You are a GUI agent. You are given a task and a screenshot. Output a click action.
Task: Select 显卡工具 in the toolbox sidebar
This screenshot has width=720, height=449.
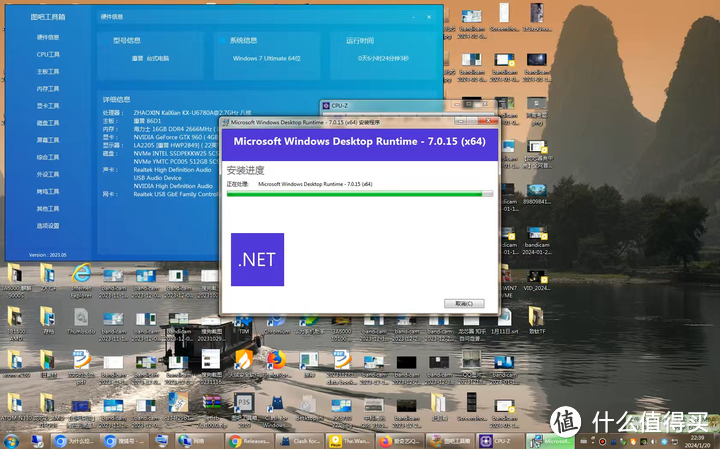48,105
